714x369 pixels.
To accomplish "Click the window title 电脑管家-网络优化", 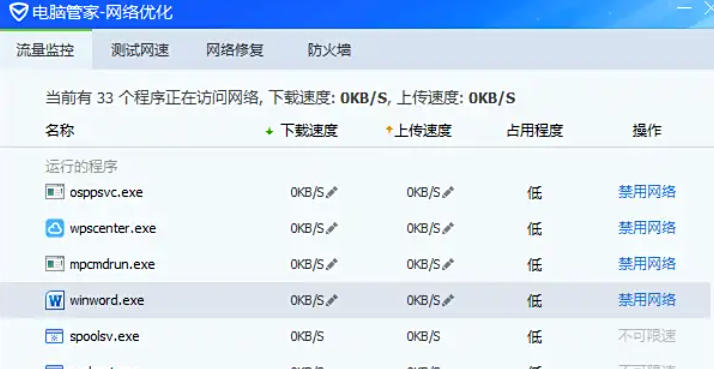I will tap(102, 12).
